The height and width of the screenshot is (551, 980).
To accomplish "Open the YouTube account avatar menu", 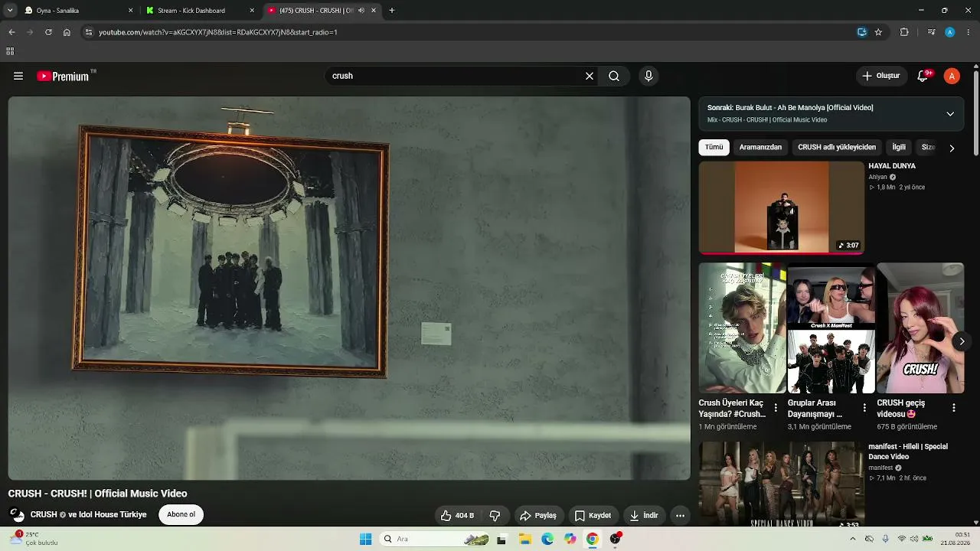I will pos(952,76).
